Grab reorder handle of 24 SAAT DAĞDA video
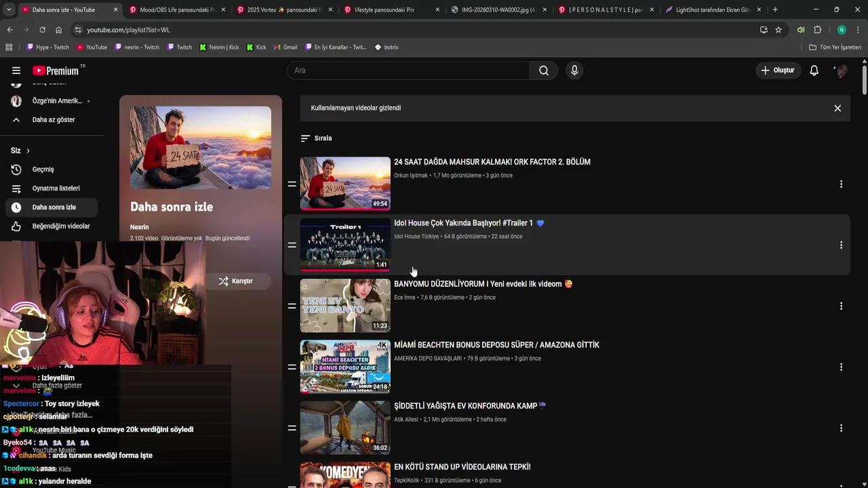The width and height of the screenshot is (868, 488). (x=292, y=184)
